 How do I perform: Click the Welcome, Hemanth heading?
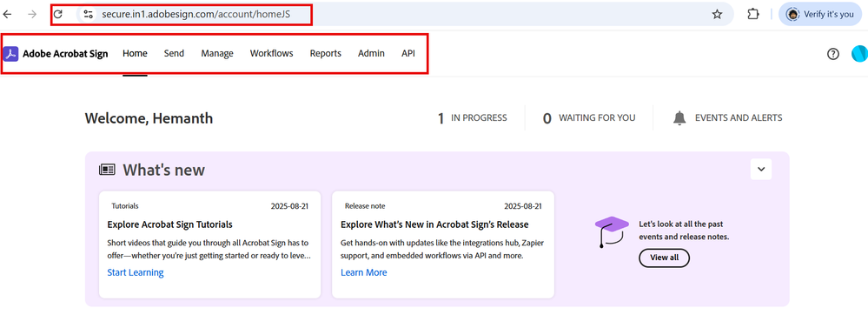click(x=149, y=118)
